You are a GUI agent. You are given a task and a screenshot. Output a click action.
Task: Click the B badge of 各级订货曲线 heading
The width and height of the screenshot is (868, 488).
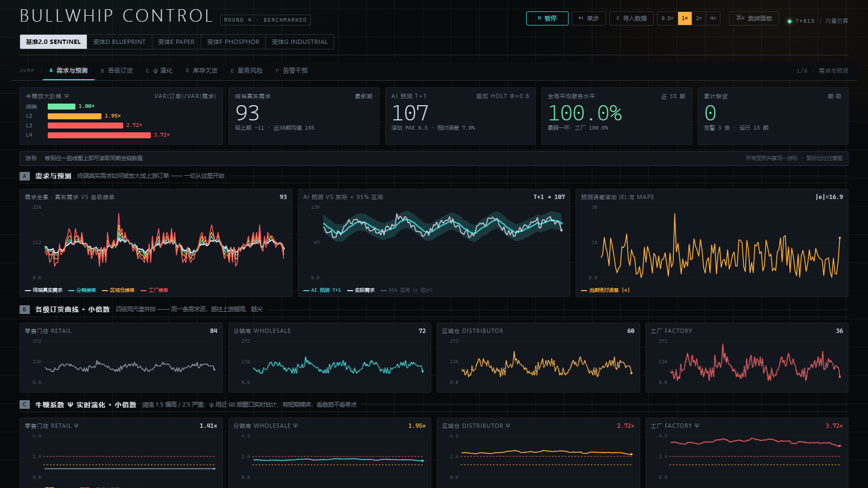coord(24,309)
